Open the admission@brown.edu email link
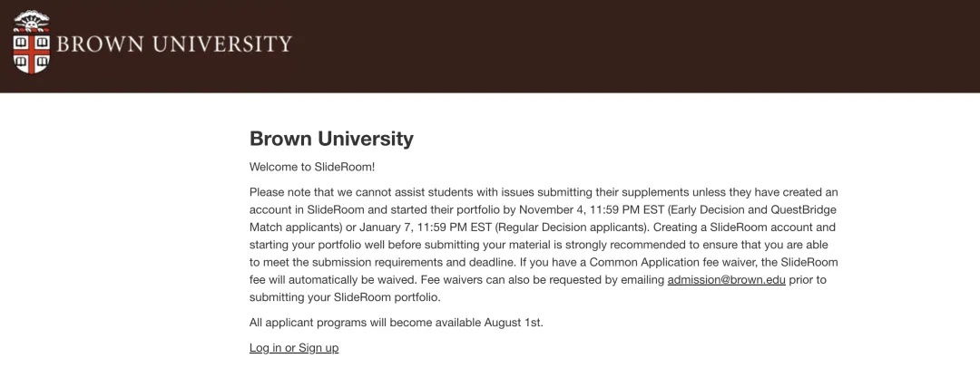The image size is (980, 368). [726, 280]
